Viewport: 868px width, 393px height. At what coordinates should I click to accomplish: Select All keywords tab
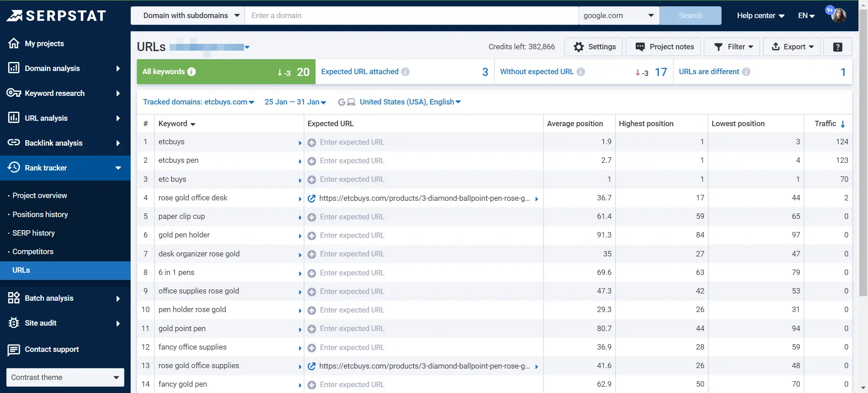226,71
